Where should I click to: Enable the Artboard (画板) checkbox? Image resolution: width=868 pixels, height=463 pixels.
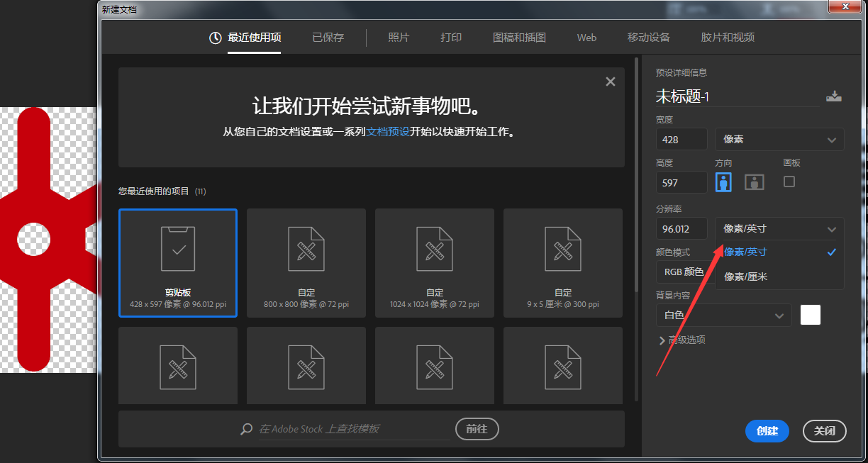click(789, 182)
